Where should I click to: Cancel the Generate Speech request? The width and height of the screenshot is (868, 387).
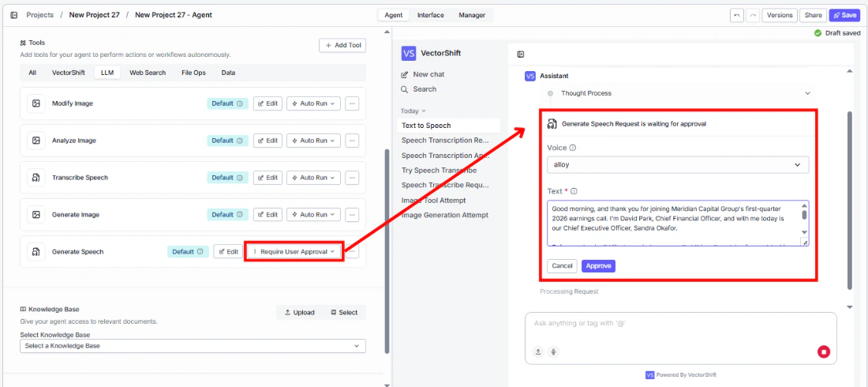click(562, 266)
